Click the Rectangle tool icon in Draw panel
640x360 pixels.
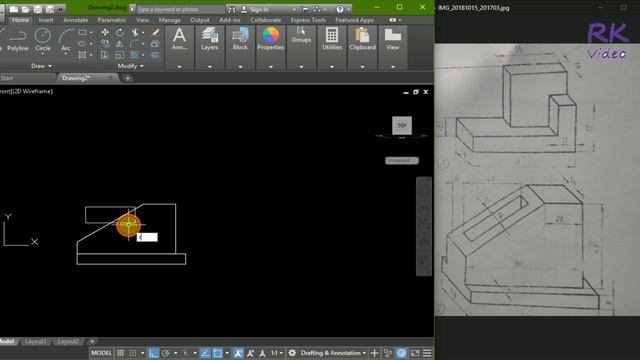(82, 32)
